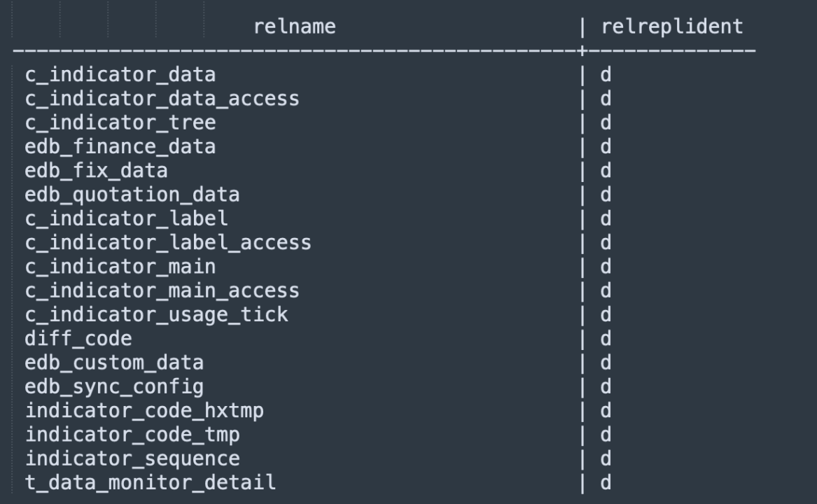Click on edb_finance_data table name

[x=120, y=147]
